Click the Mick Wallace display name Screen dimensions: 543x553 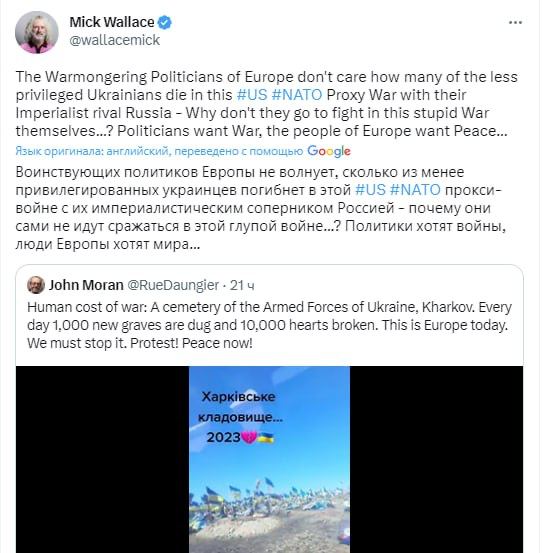[112, 22]
